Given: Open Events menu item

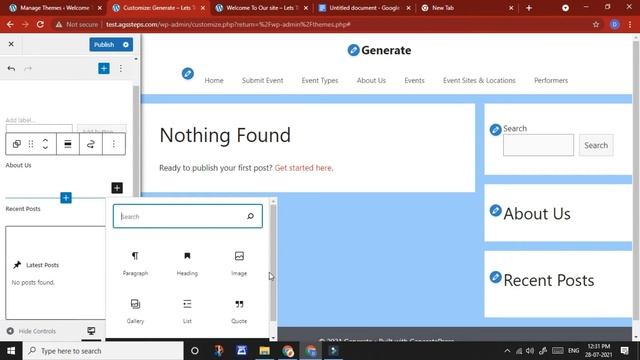Looking at the screenshot, I should [414, 80].
